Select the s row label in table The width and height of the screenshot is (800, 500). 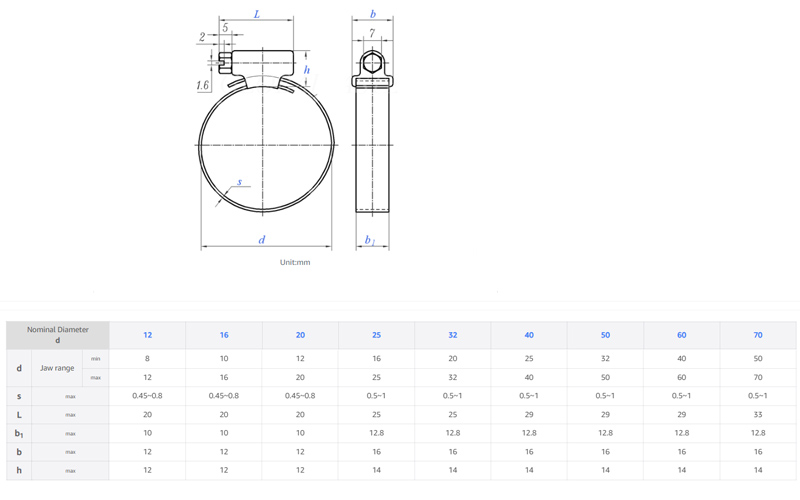19,396
